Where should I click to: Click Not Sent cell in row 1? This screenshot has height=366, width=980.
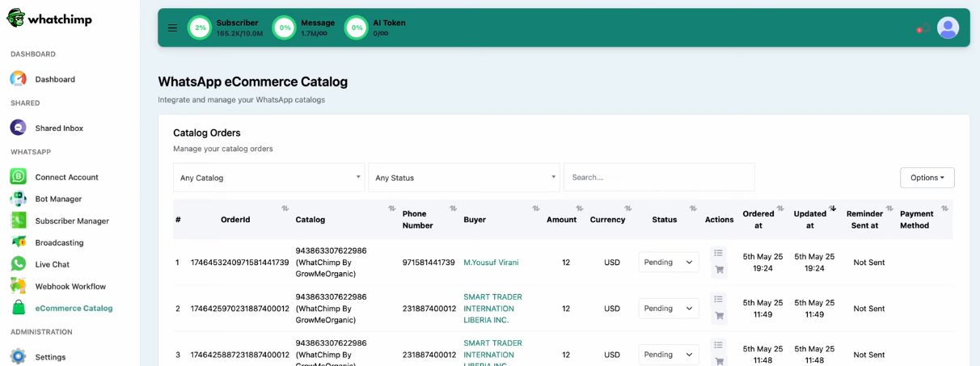[x=869, y=263]
